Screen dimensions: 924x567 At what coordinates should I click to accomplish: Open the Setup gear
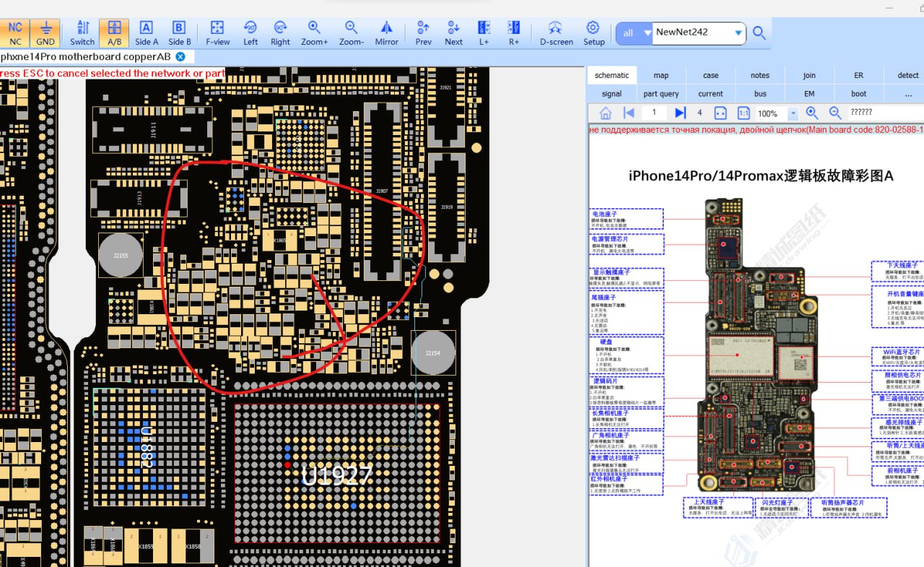[593, 33]
